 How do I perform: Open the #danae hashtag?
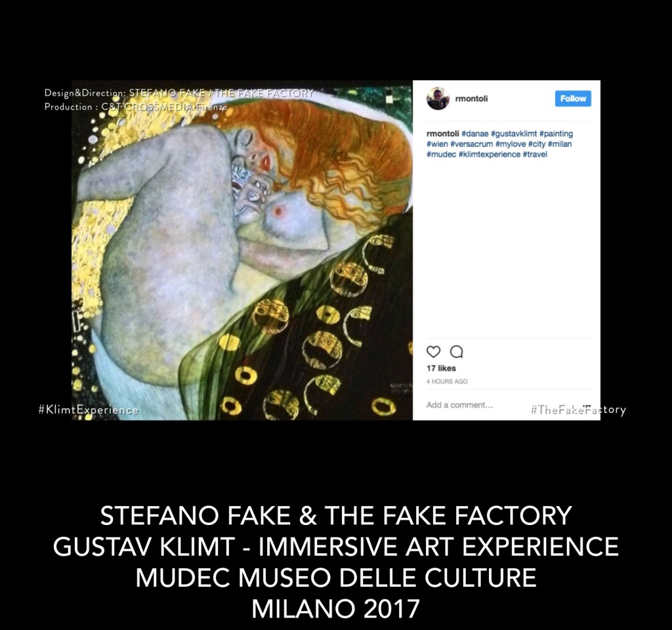click(475, 134)
